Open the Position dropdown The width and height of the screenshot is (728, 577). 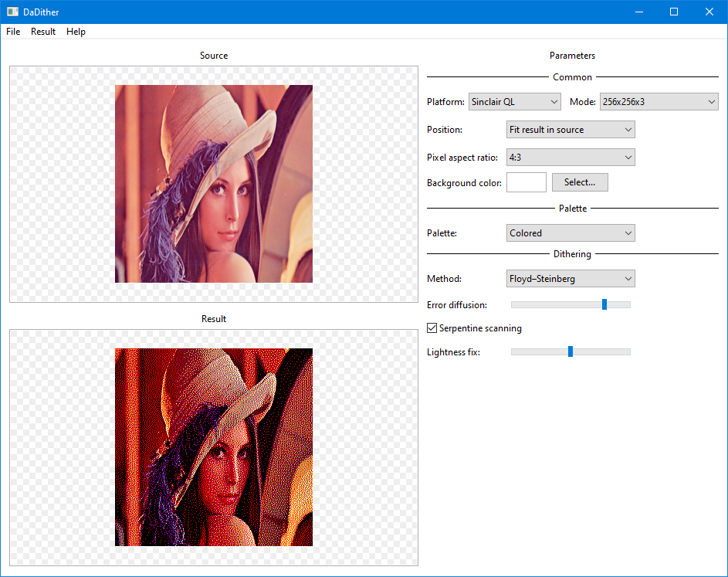tap(571, 130)
